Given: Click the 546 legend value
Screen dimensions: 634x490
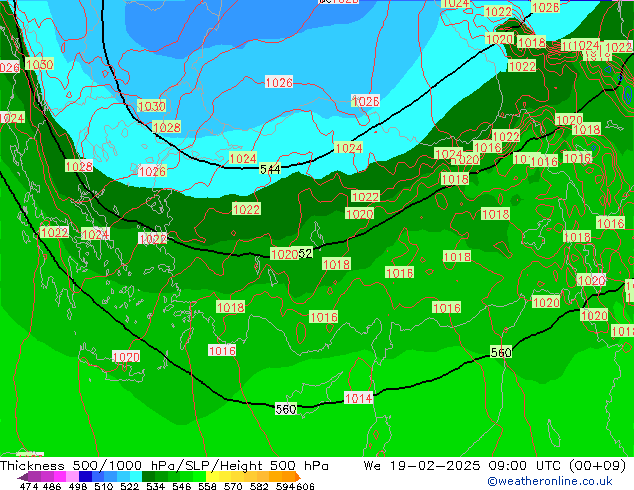Looking at the screenshot, I should 181,486.
